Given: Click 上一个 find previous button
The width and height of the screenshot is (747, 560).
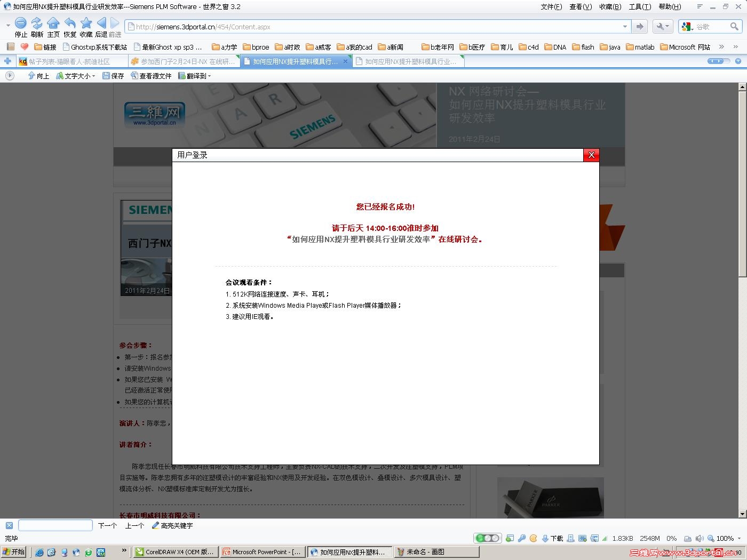Looking at the screenshot, I should (x=134, y=525).
